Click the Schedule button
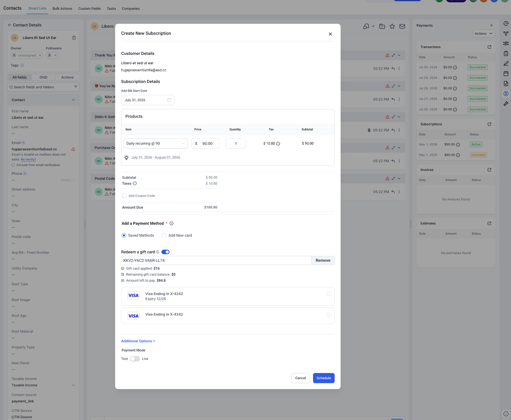The height and width of the screenshot is (420, 511). 324,378
